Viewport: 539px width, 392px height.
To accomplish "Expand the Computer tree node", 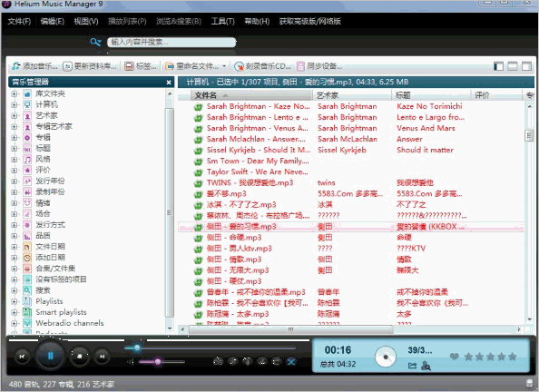I will (x=15, y=105).
